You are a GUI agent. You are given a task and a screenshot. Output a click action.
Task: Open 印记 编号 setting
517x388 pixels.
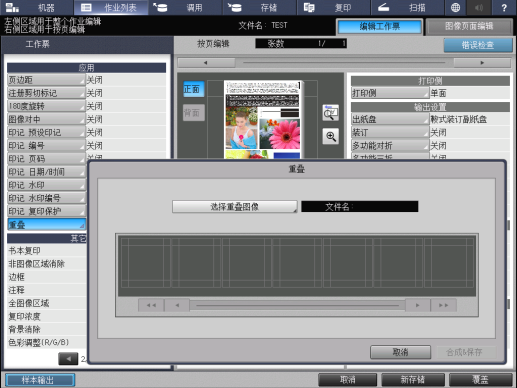click(x=46, y=146)
